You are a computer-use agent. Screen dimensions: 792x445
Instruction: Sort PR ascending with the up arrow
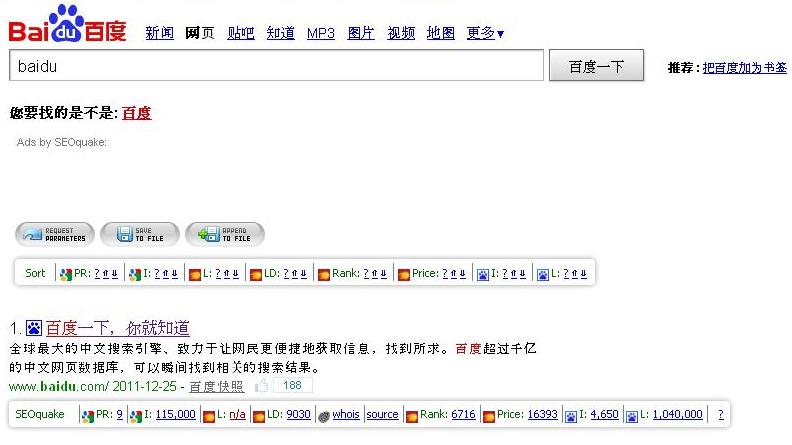tap(106, 273)
